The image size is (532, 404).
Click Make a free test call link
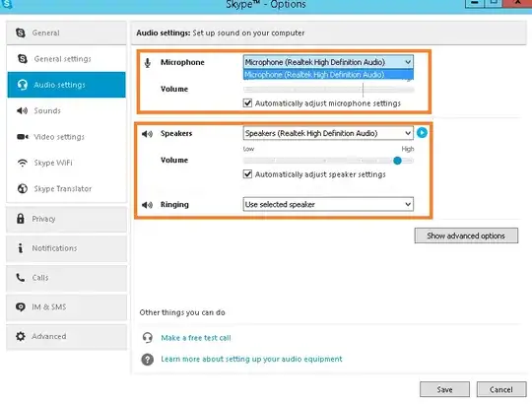196,338
